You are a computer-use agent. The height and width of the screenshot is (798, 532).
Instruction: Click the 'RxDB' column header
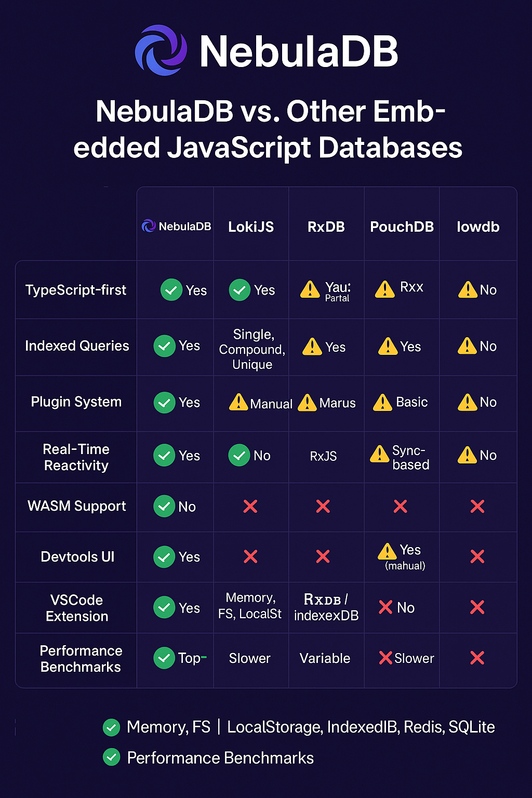[x=326, y=227]
